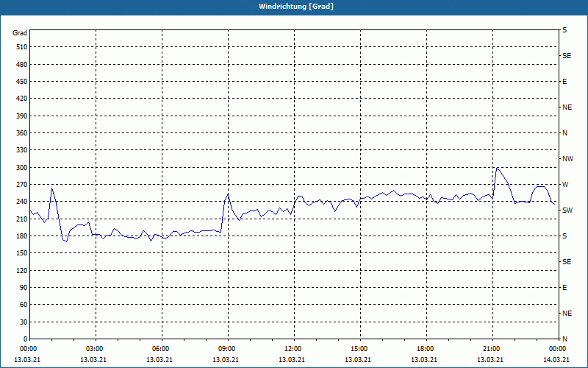Select the 12:00 time label

point(293,349)
